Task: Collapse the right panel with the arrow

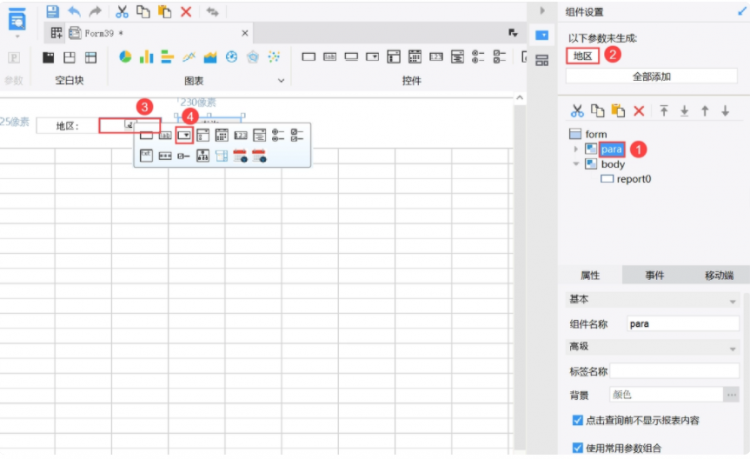Action: 542,11
